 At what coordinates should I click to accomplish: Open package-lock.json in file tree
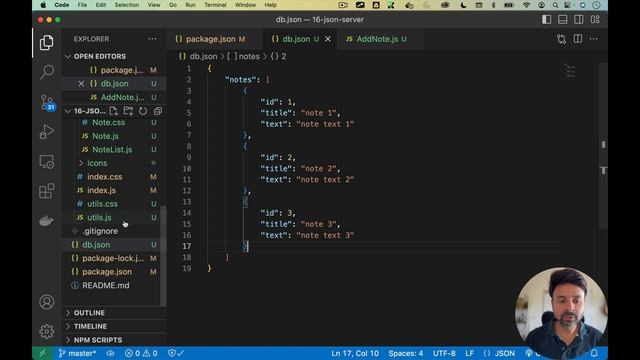pyautogui.click(x=113, y=258)
